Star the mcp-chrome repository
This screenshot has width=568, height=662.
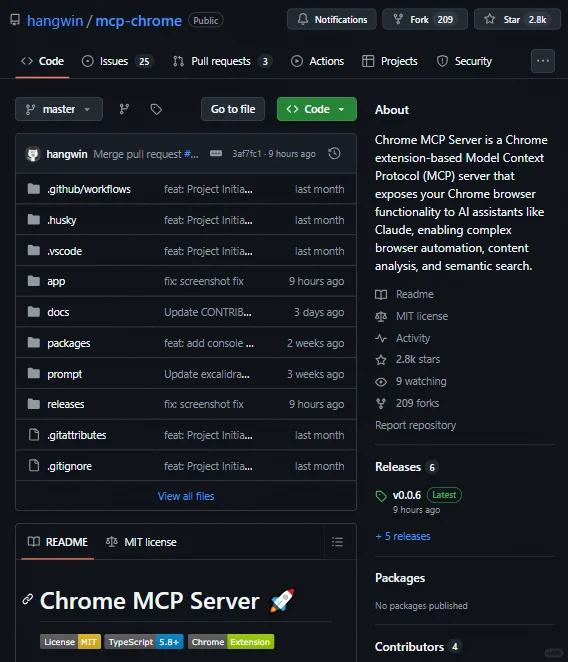[517, 19]
